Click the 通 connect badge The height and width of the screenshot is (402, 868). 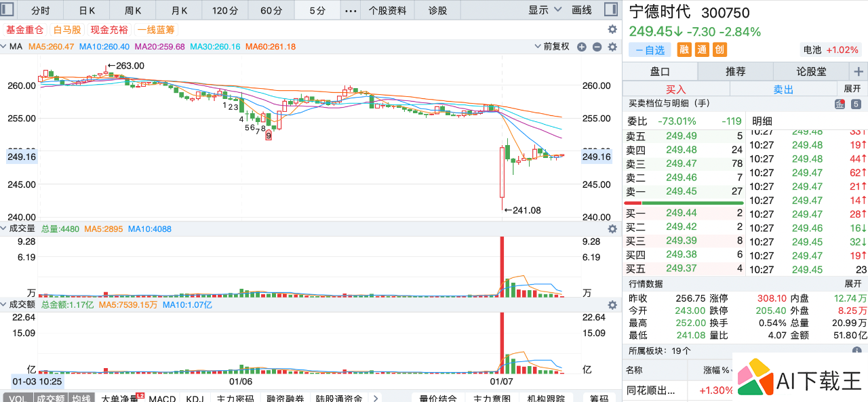702,49
